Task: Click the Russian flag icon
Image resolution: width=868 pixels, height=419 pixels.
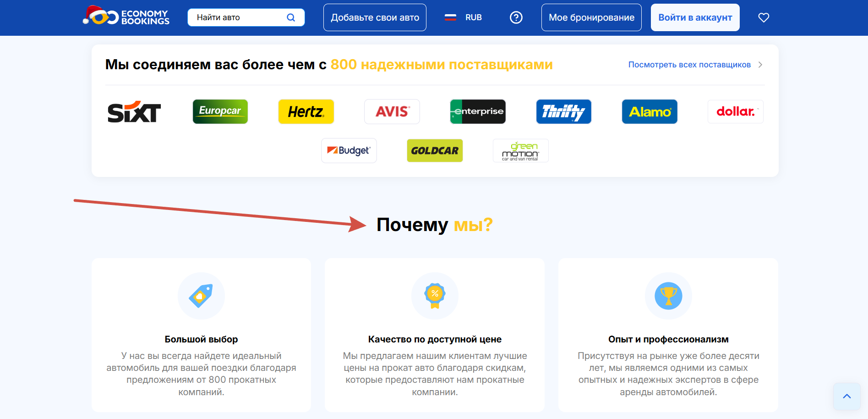Action: [x=451, y=17]
